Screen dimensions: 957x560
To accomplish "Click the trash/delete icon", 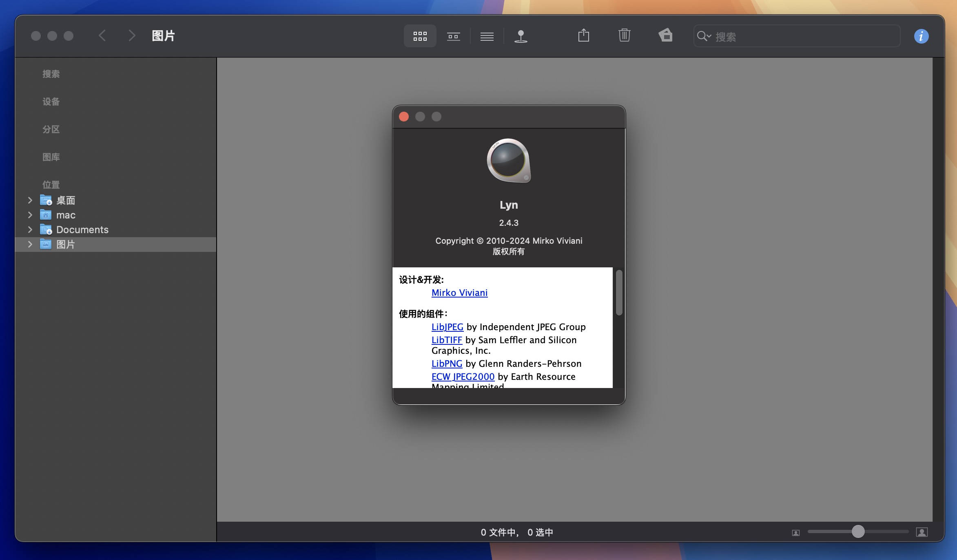I will pyautogui.click(x=624, y=36).
